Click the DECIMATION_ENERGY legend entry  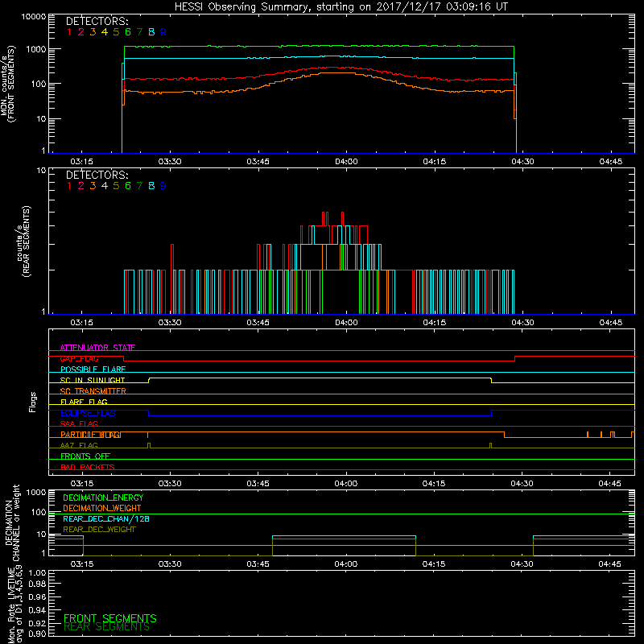(x=103, y=497)
